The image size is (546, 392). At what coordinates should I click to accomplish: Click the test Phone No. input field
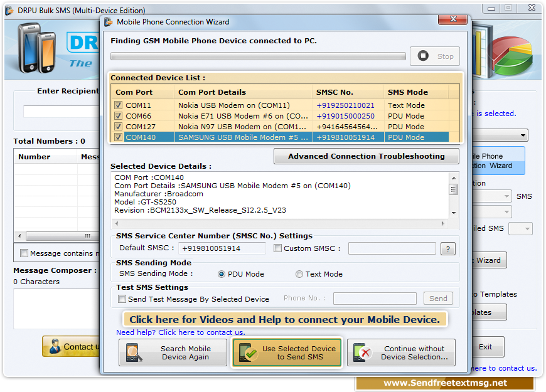(x=375, y=299)
